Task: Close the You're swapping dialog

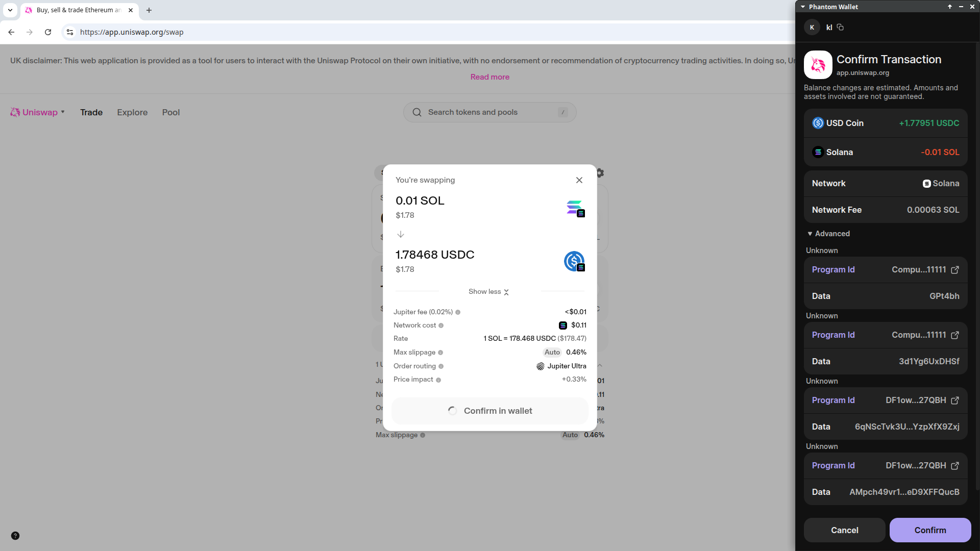Action: [579, 180]
